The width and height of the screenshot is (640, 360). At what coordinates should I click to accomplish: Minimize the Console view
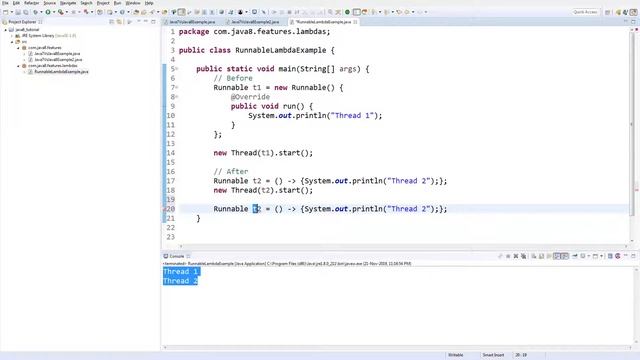click(x=625, y=256)
